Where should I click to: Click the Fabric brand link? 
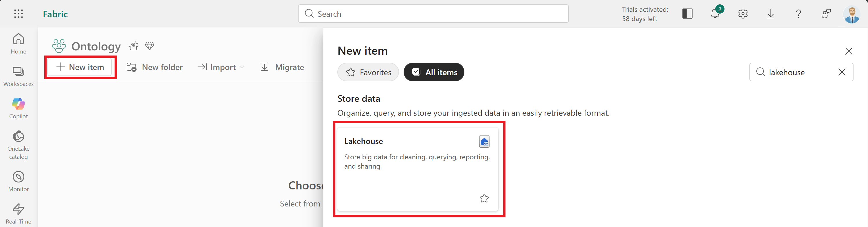pos(55,14)
